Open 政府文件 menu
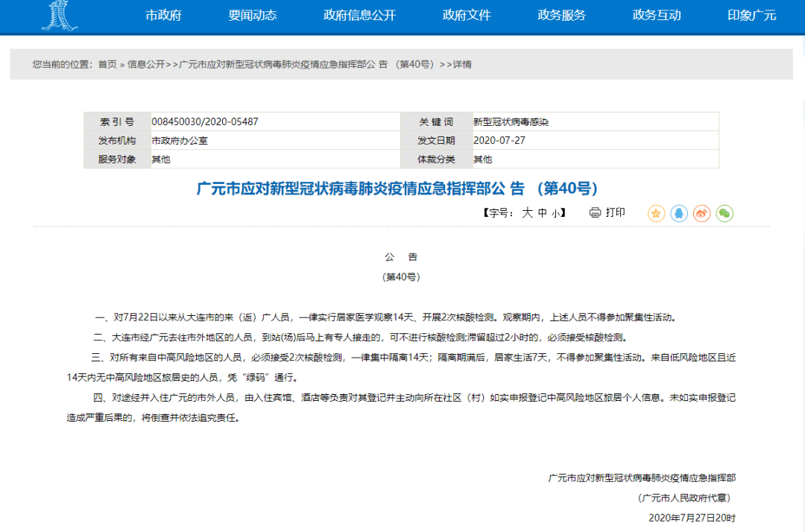Screen dimensions: 805x532 coord(467,16)
